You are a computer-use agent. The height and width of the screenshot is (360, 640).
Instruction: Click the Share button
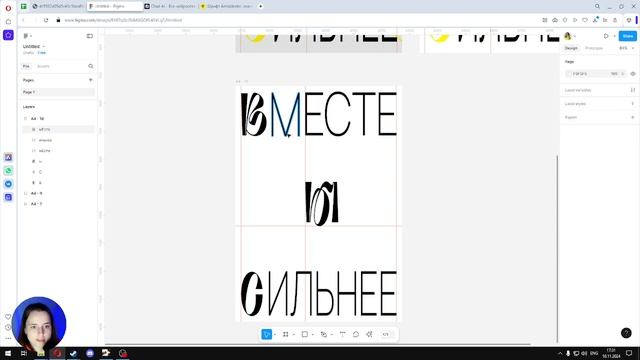click(628, 36)
